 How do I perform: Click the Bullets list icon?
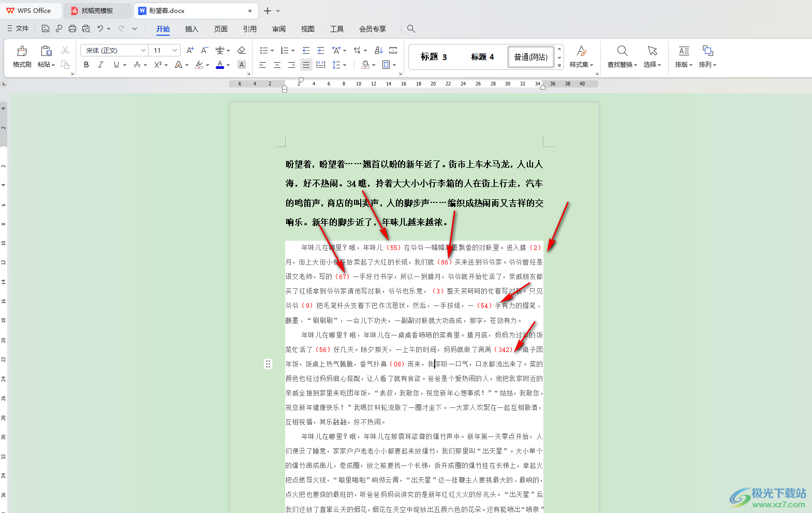click(x=264, y=50)
